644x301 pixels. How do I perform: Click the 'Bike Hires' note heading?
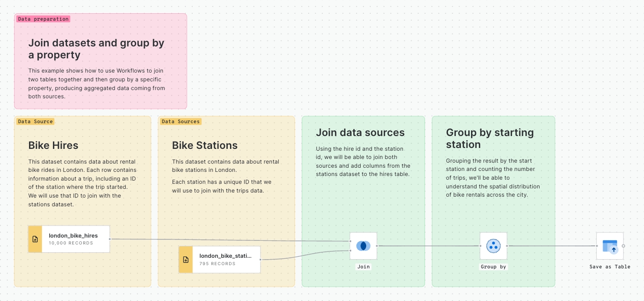coord(53,146)
